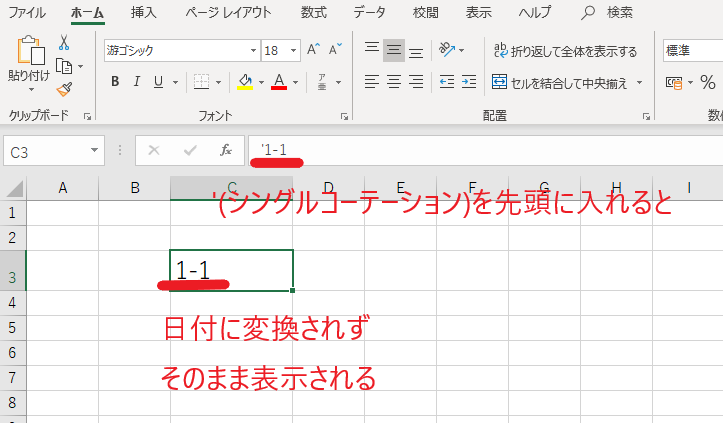This screenshot has width=723, height=423.
Task: Switch to the ページレイアウト tab
Action: coord(228,12)
